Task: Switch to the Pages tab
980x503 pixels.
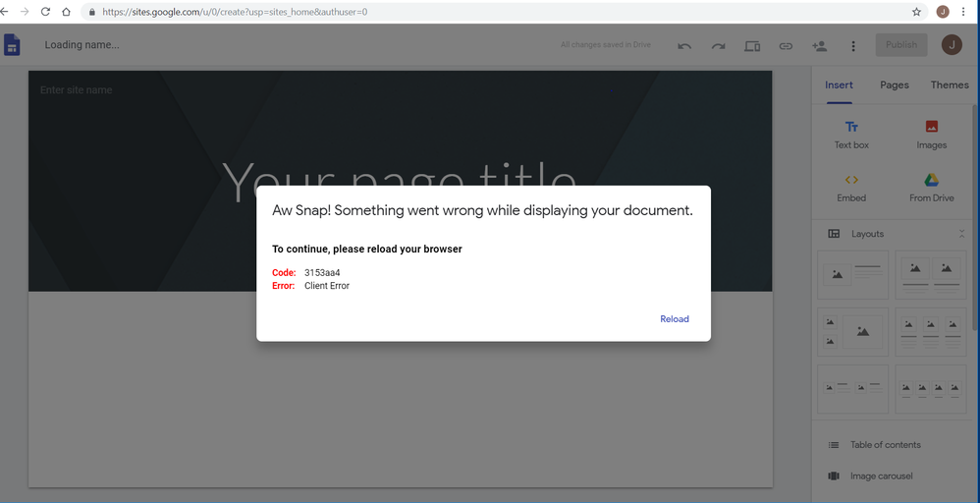Action: [894, 85]
